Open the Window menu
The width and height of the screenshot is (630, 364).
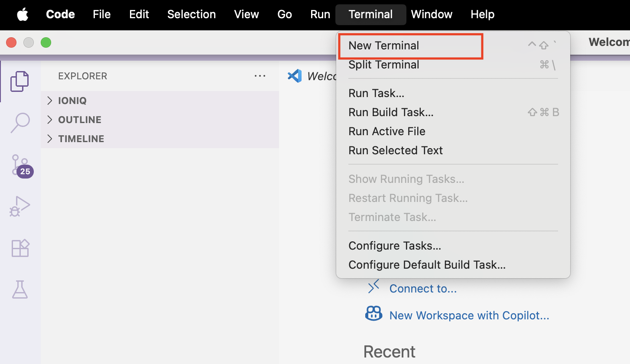(x=432, y=14)
